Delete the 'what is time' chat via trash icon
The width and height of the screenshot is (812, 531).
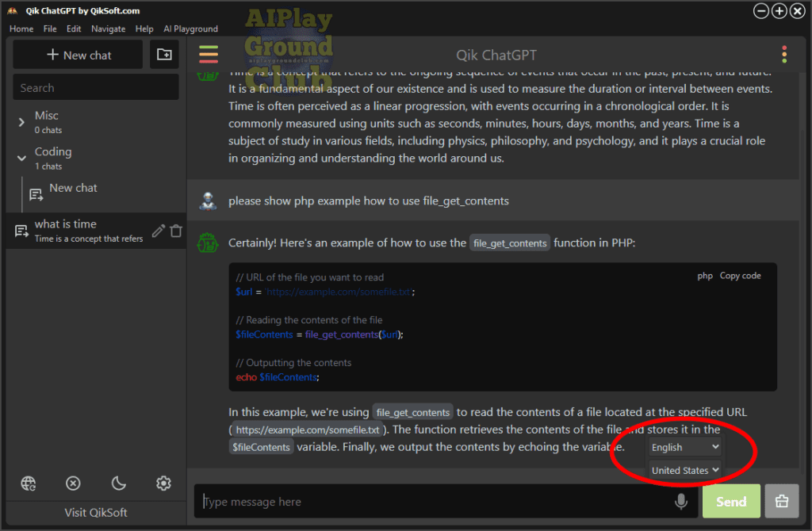pos(176,231)
